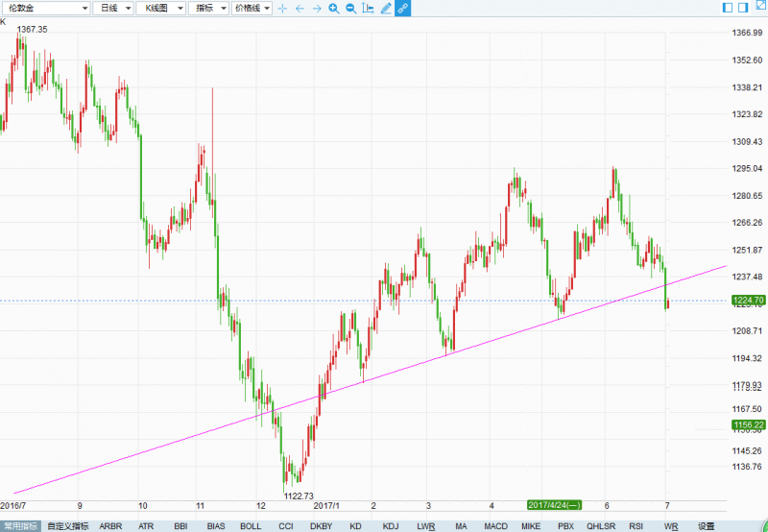Zoom out of the chart
768x532 pixels.
(x=350, y=8)
